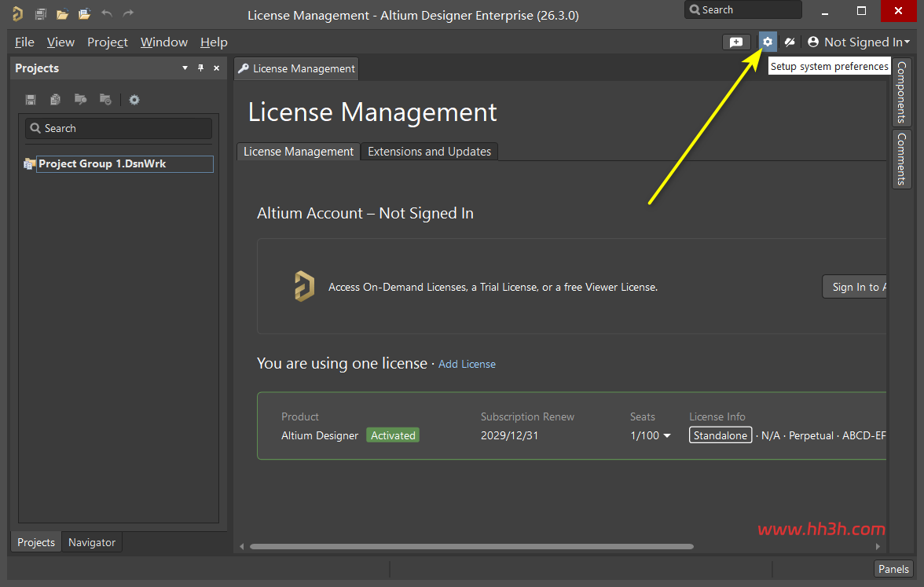Click the undo arrow icon
Screen dimensions: 924x587
107,13
